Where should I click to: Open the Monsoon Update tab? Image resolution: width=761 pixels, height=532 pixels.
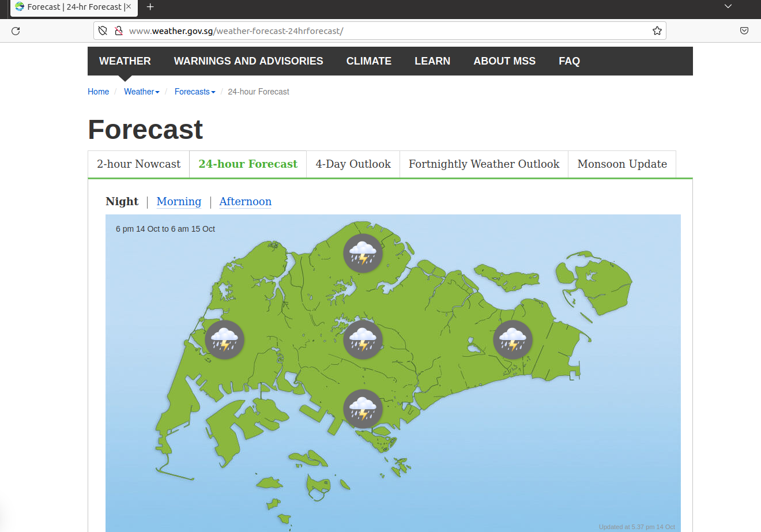point(621,164)
